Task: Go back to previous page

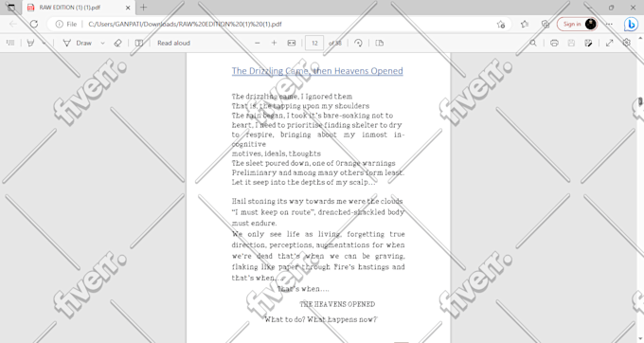Action: point(13,24)
